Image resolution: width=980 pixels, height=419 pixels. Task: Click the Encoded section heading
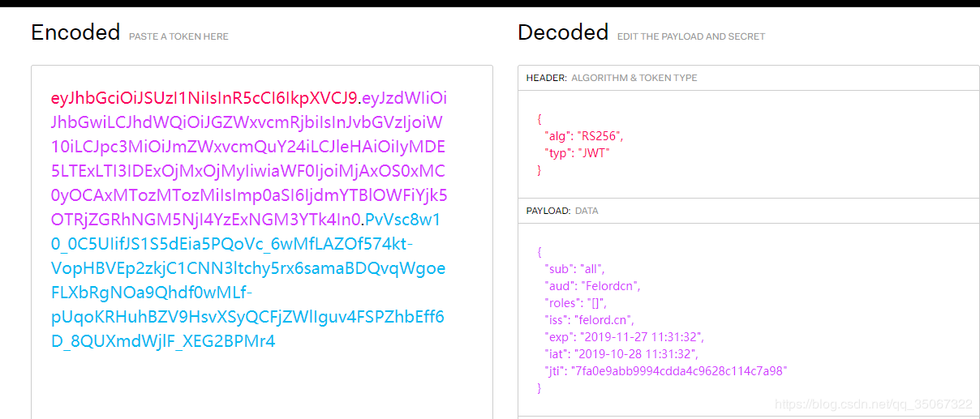75,32
